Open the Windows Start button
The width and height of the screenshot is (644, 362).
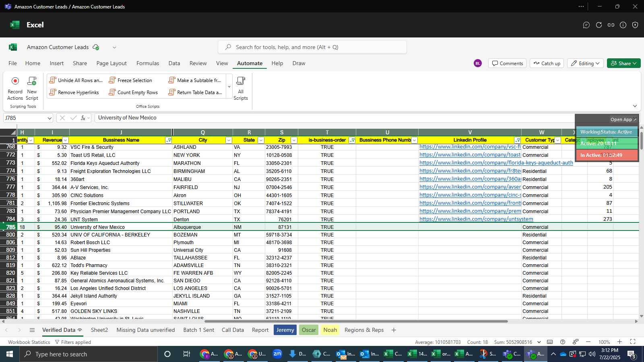[x=10, y=354]
